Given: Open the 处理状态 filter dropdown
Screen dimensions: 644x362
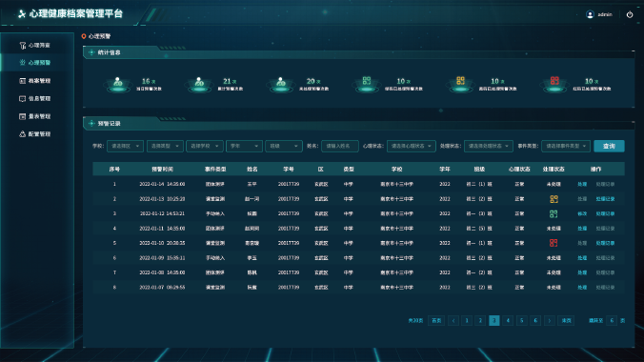Looking at the screenshot, I should (489, 146).
